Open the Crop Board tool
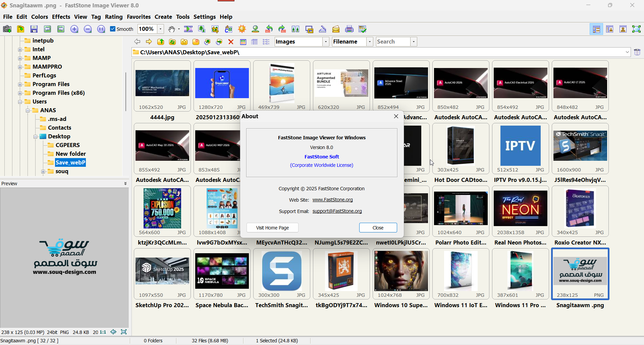Screen dimensions: 644x345 click(x=215, y=29)
